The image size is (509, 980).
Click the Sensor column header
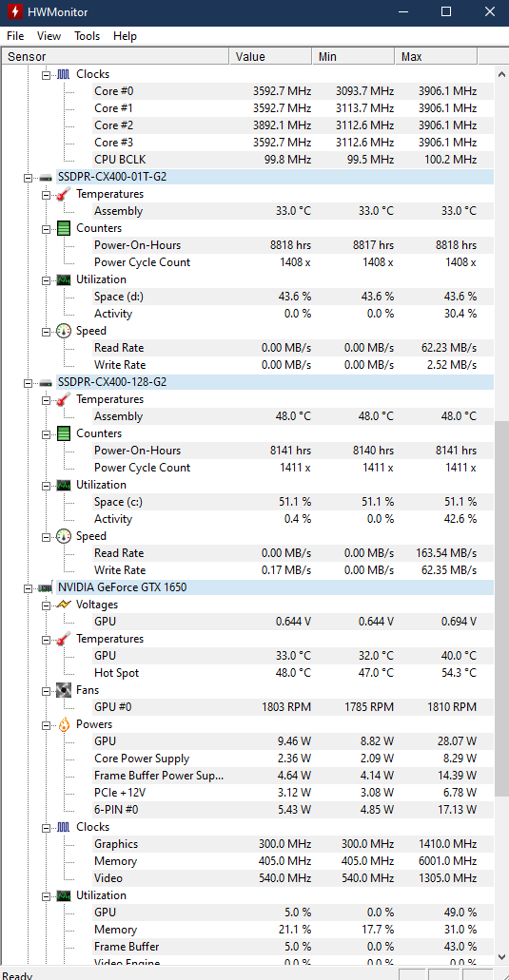116,57
